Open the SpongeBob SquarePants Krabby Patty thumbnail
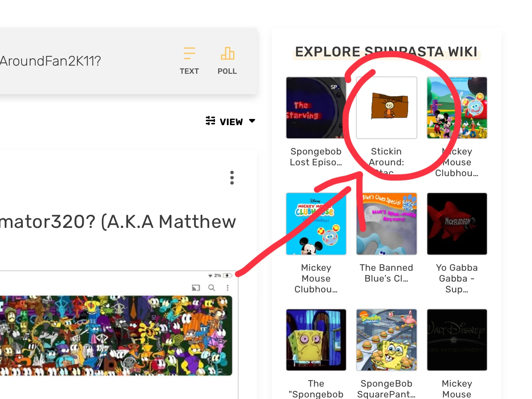 [x=386, y=340]
